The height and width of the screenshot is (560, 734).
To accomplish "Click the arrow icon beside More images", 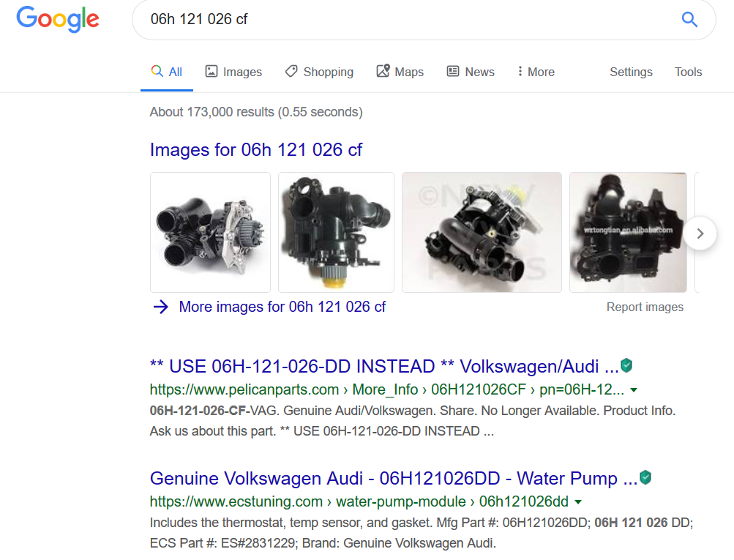I will 160,307.
